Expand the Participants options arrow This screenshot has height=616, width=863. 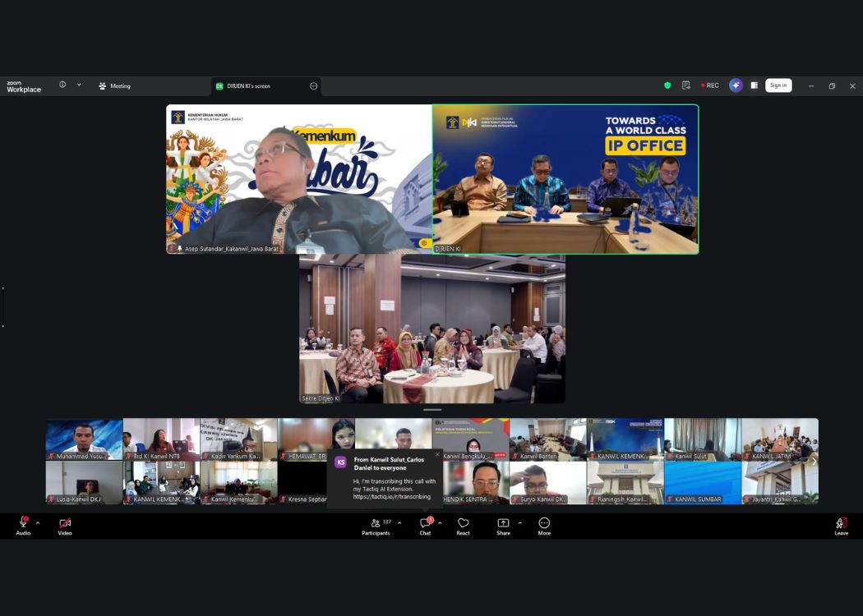(x=399, y=522)
